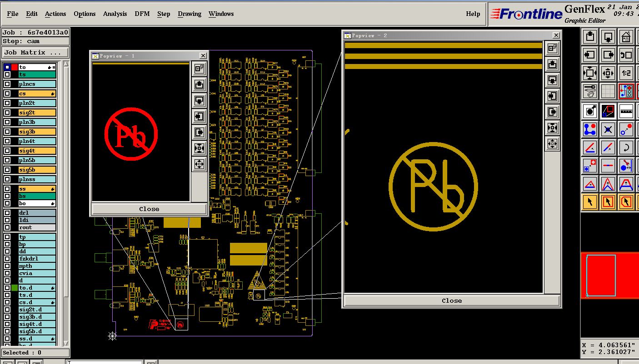Toggle the grid display icon

(608, 91)
